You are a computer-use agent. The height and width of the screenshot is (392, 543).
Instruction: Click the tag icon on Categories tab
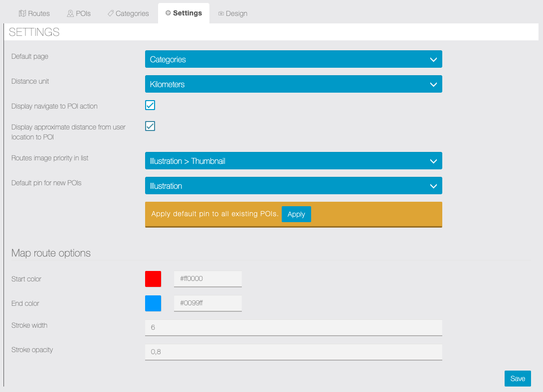[111, 13]
